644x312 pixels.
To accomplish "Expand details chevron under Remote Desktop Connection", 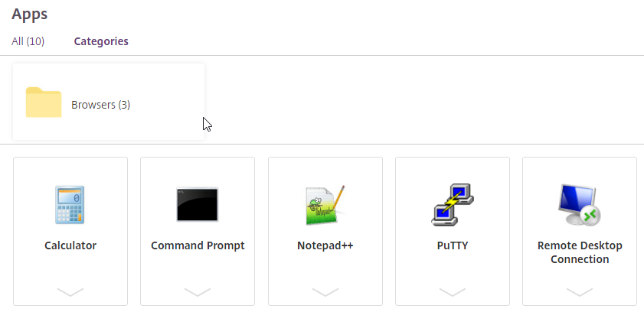I will pyautogui.click(x=580, y=292).
